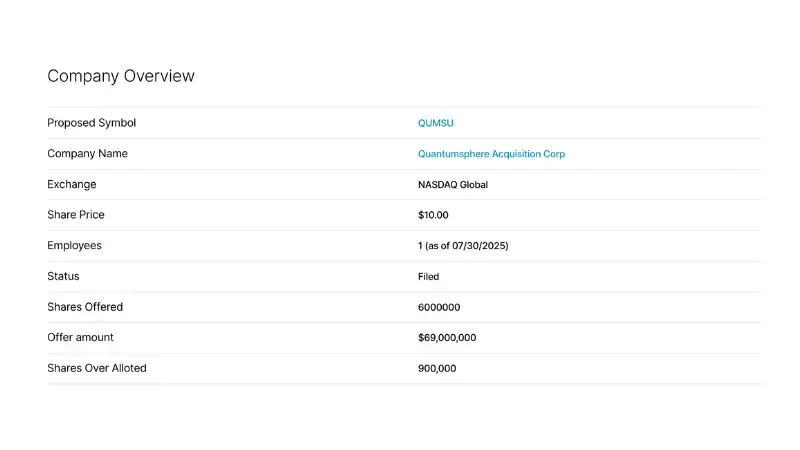Open the Quantumsphere Acquisition Corp link
Viewport: 800px width, 450px height.
tap(491, 154)
